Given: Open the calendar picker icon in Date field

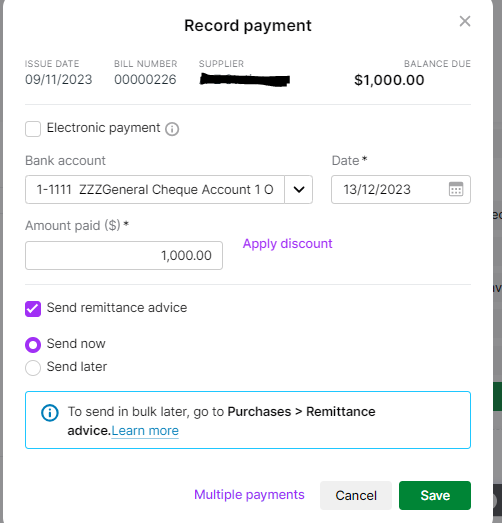Looking at the screenshot, I should pyautogui.click(x=456, y=189).
